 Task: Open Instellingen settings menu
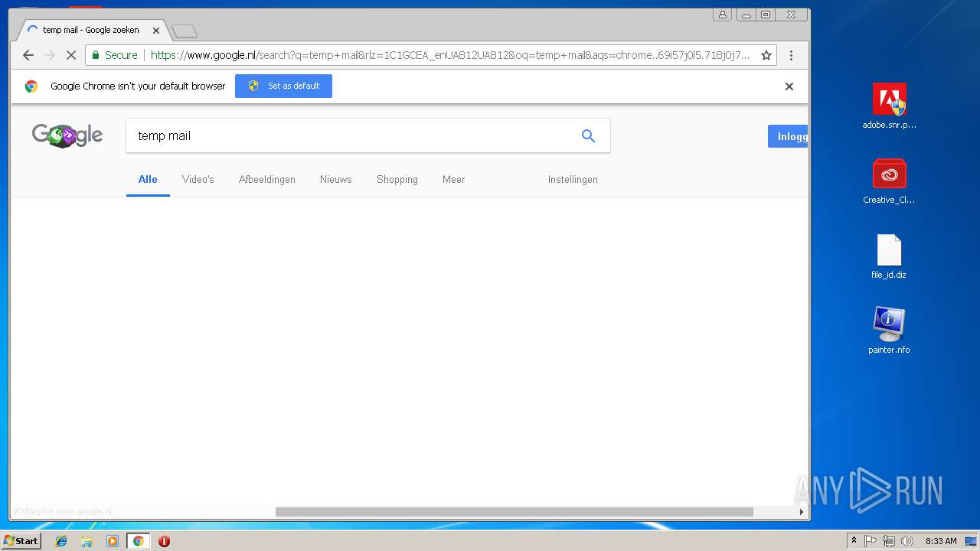pos(573,179)
